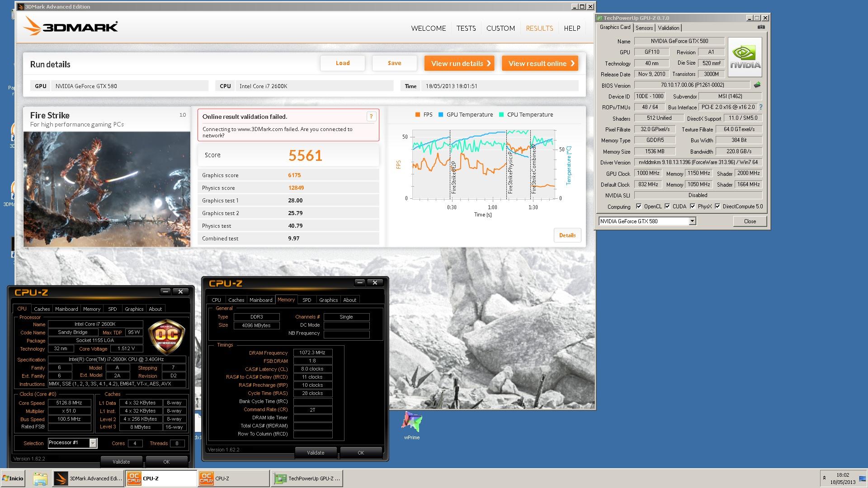
Task: Click the Save button
Action: tap(394, 63)
